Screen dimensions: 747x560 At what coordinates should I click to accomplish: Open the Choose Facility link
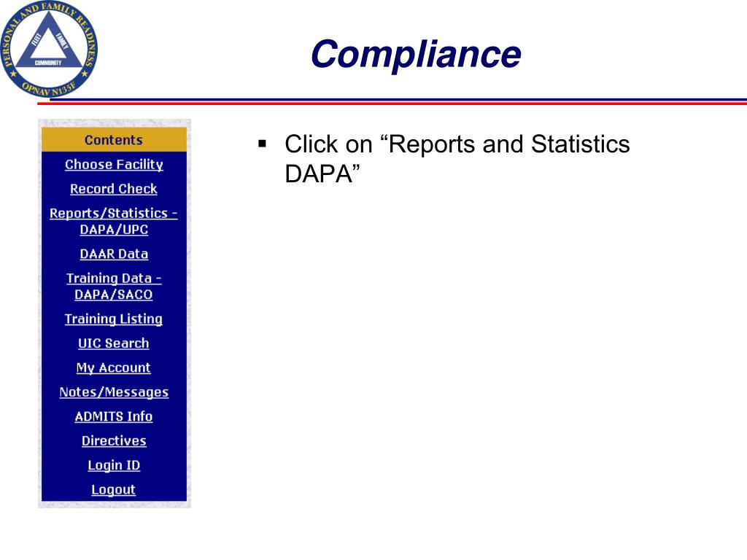pyautogui.click(x=114, y=164)
